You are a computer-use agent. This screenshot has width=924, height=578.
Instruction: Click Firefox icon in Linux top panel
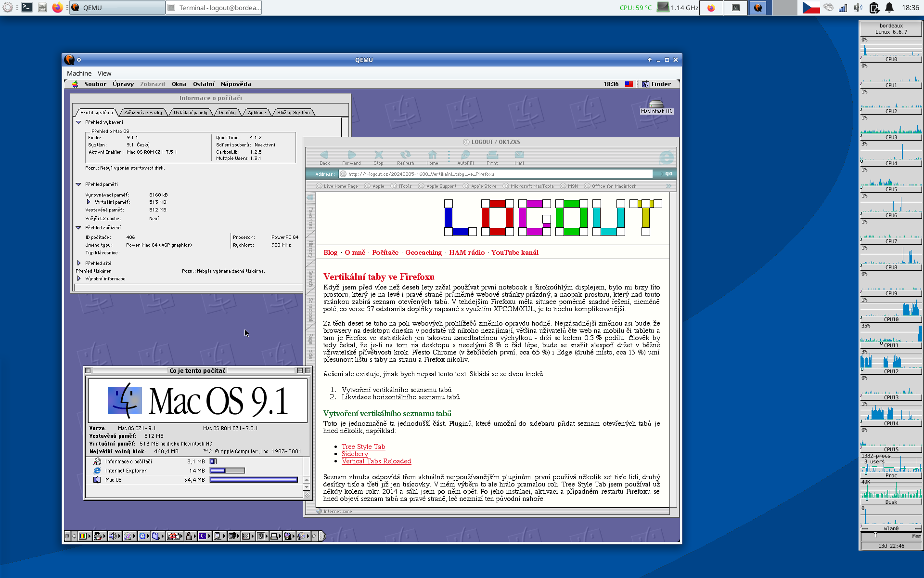pos(57,8)
